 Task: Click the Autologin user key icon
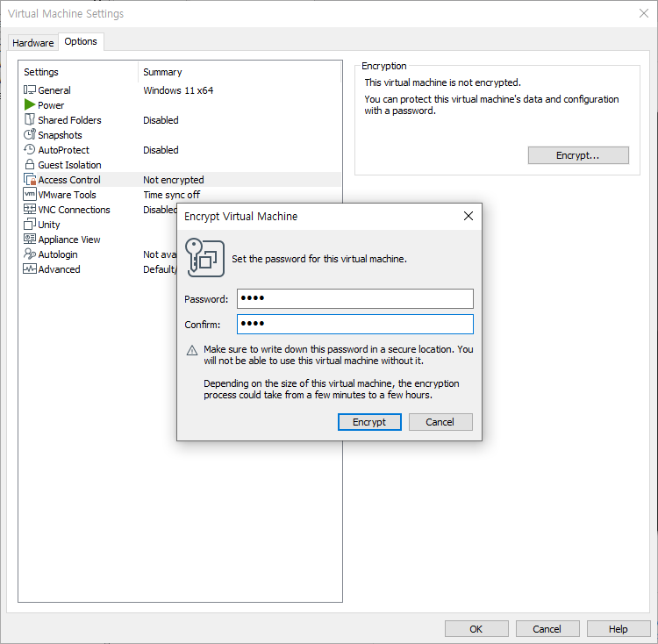(x=29, y=254)
